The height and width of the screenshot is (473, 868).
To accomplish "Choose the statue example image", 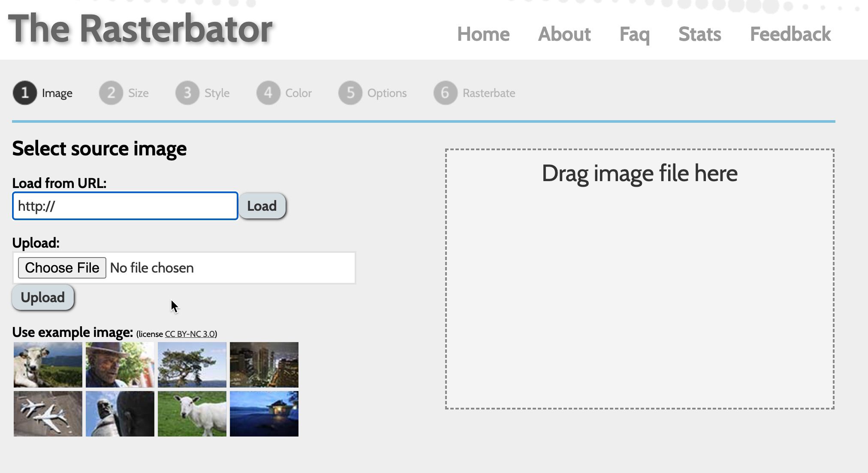I will (120, 414).
